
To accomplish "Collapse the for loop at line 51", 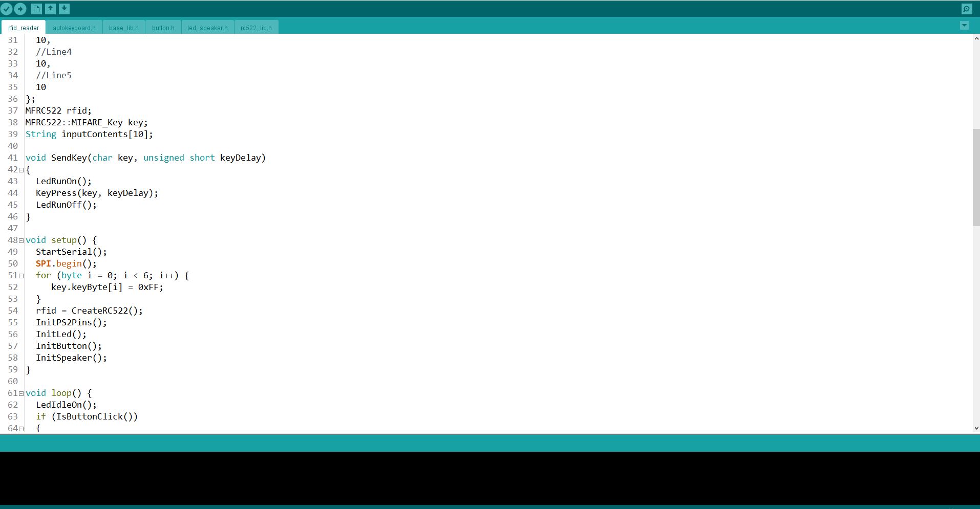I will pos(21,276).
